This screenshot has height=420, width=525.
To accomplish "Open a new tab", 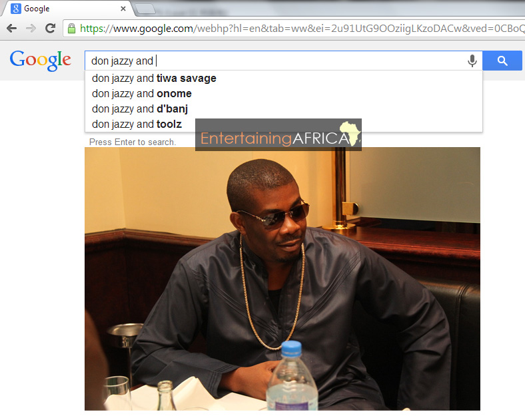I will point(145,9).
